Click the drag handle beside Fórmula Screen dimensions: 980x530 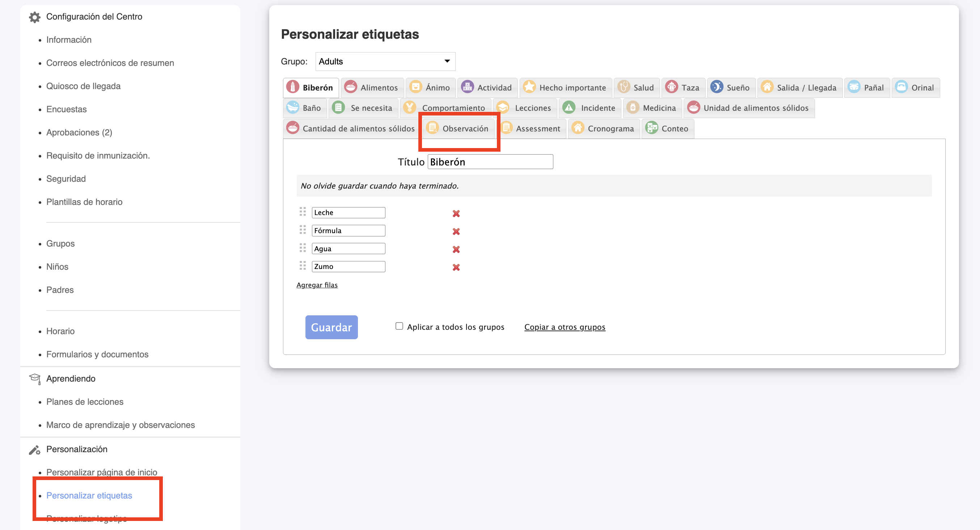click(303, 230)
